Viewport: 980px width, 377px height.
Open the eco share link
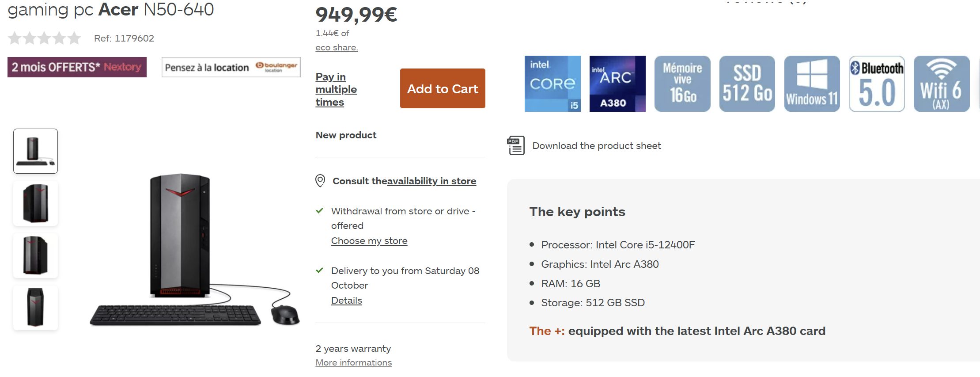[x=337, y=47]
